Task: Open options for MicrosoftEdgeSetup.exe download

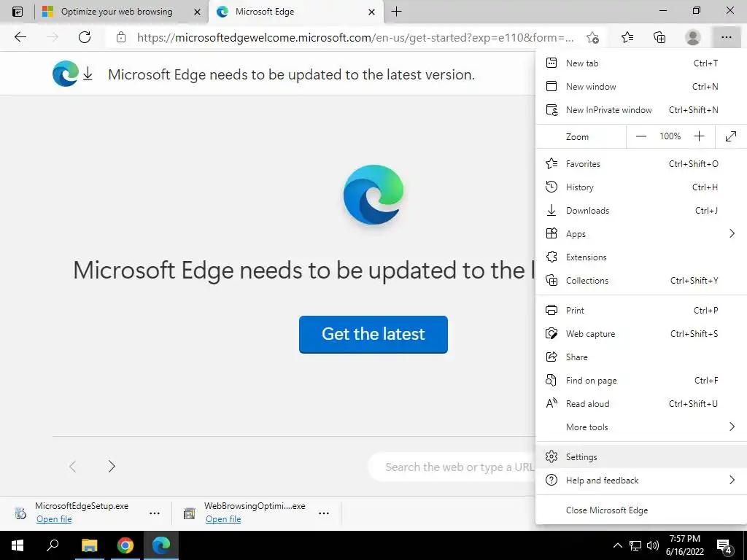Action: (x=155, y=513)
